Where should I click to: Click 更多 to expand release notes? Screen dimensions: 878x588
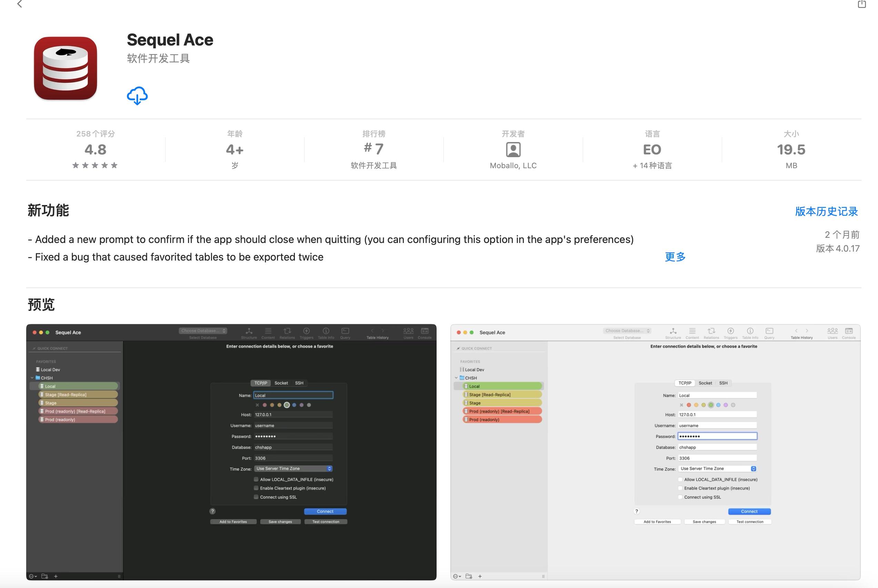click(x=675, y=257)
